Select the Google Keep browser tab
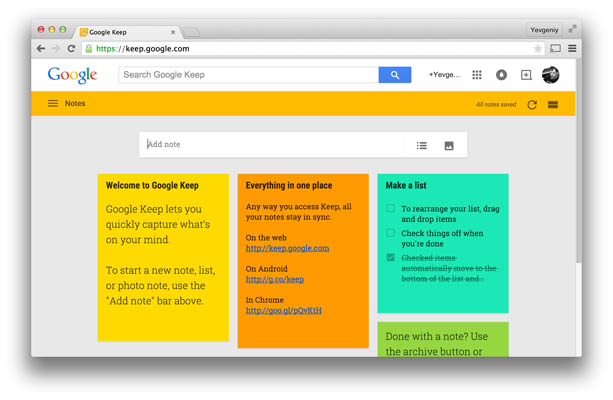 127,32
